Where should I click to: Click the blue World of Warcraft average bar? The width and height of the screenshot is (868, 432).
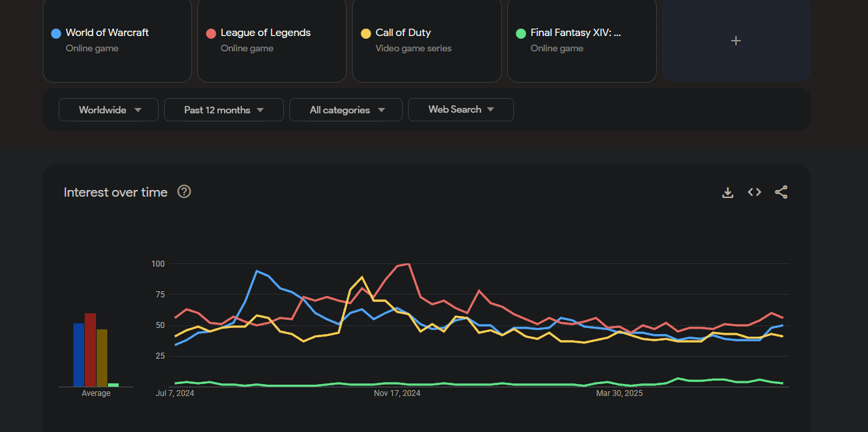coord(79,355)
